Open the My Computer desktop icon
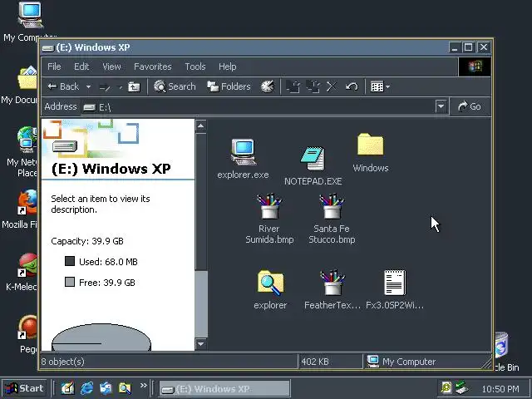 30,21
